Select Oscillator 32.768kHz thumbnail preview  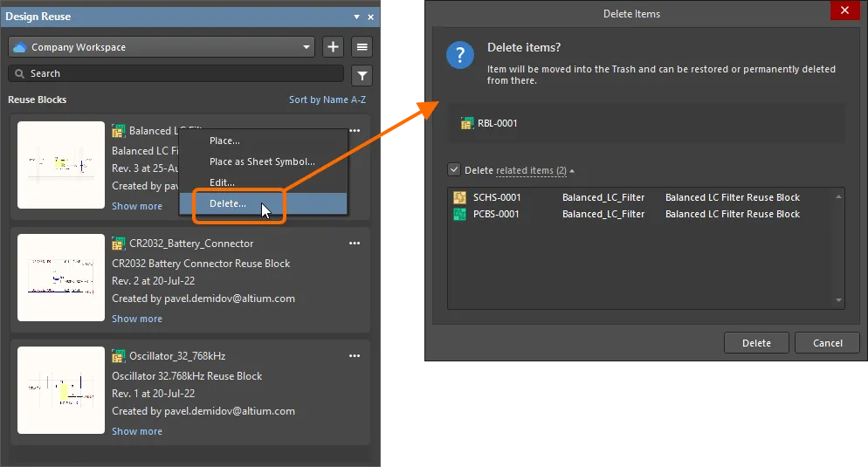point(61,390)
